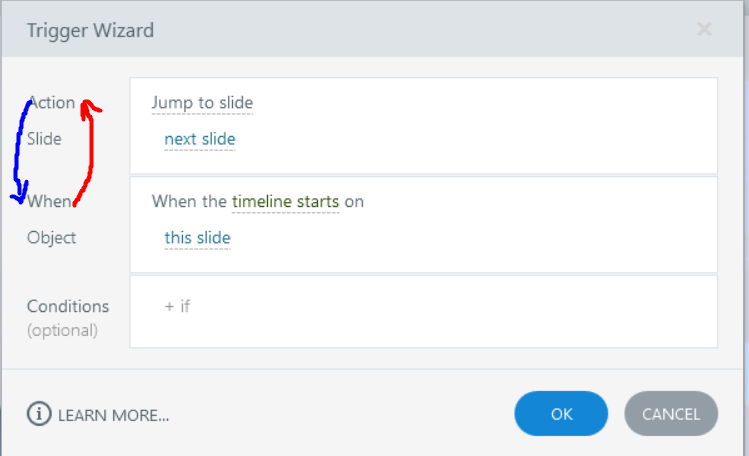
Task: Click the "Action" field label
Action: coord(54,103)
